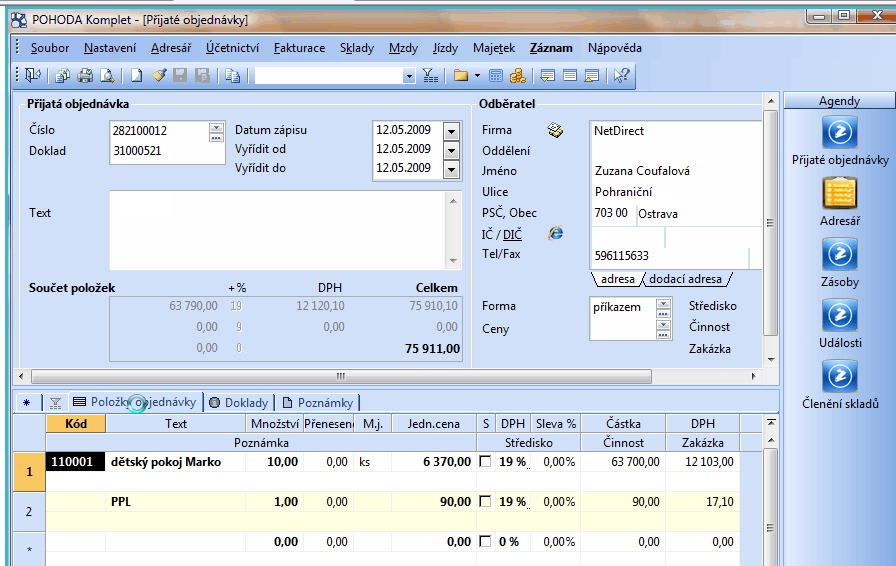Click the context help arrow question icon
Image resolution: width=896 pixels, height=566 pixels.
(621, 75)
